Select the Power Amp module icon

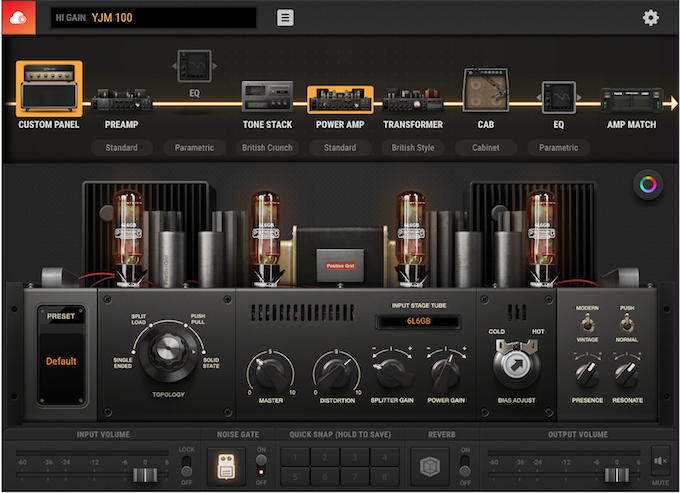click(340, 99)
